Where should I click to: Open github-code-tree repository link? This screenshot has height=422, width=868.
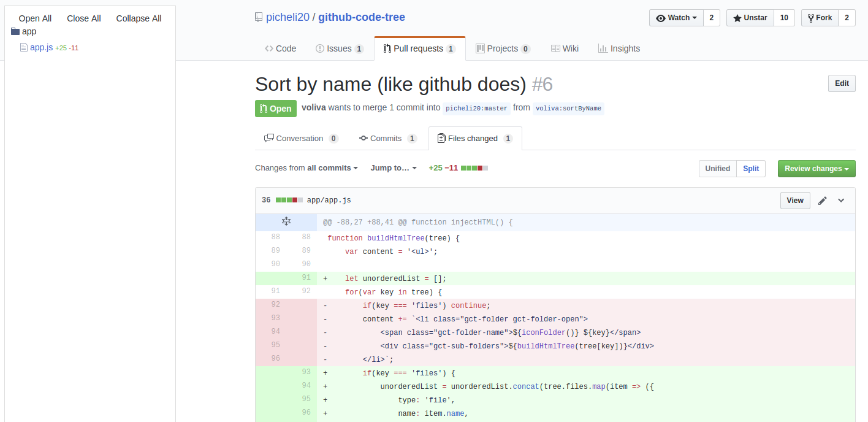pos(362,17)
